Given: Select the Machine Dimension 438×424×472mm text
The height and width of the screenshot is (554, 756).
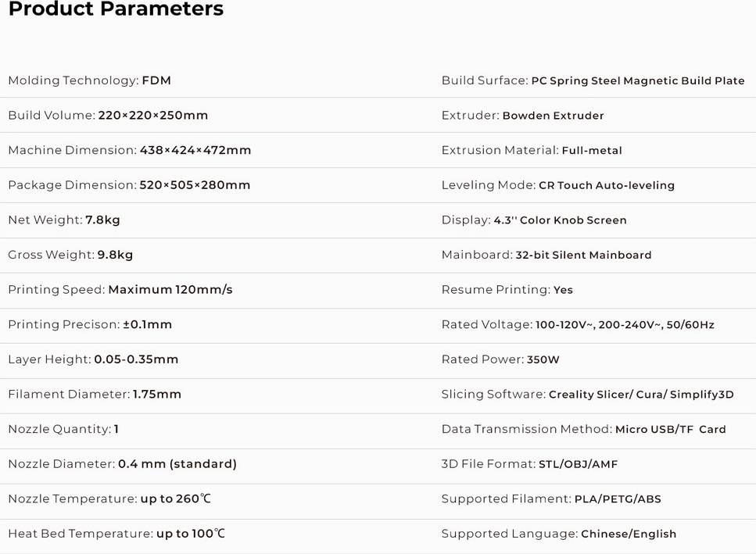Looking at the screenshot, I should [130, 150].
